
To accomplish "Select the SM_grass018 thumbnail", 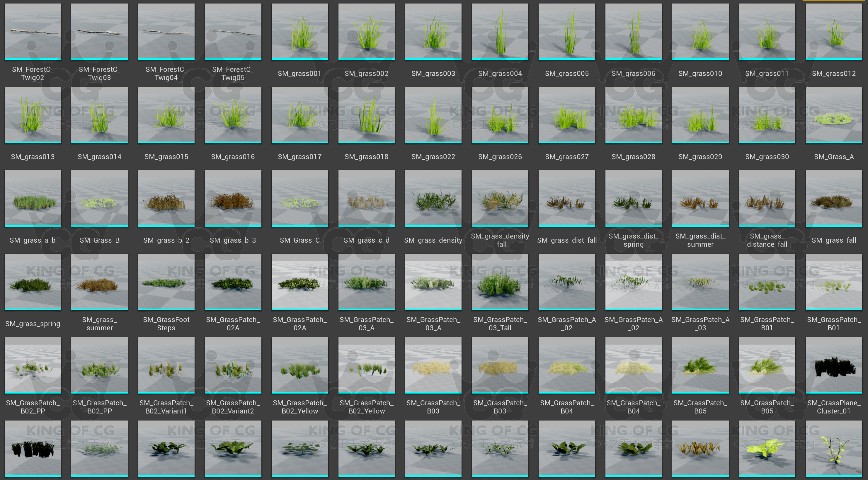I will [366, 115].
